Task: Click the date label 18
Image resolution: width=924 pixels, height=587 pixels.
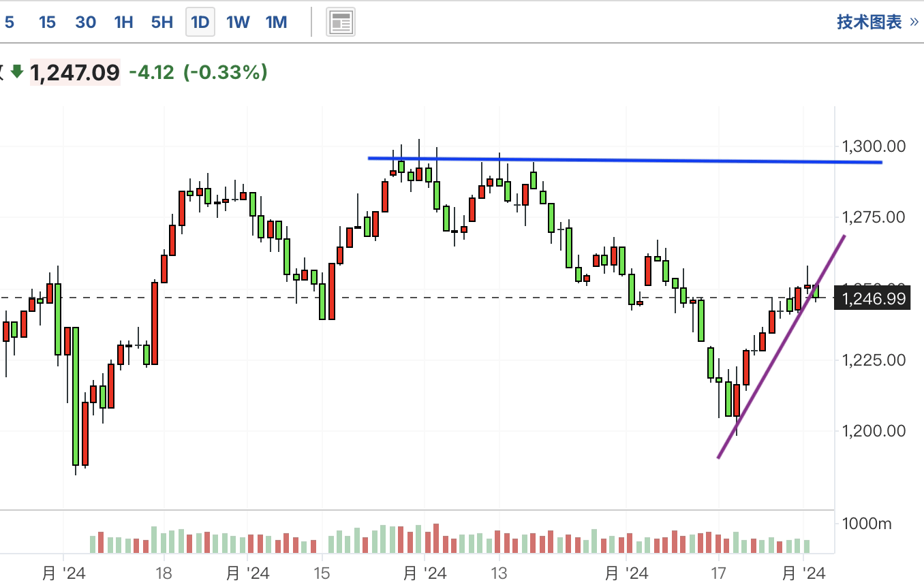Action: (164, 573)
